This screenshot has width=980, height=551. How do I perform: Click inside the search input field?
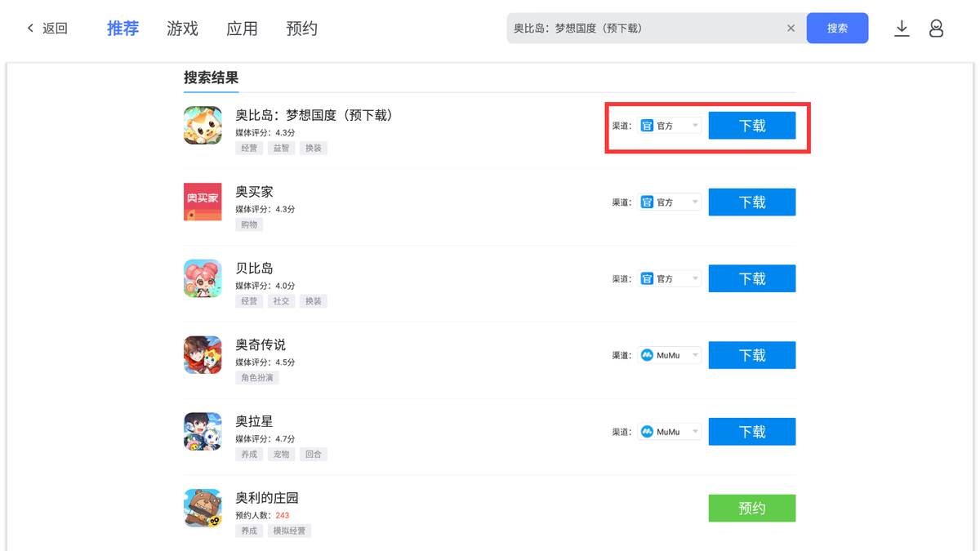pyautogui.click(x=645, y=29)
